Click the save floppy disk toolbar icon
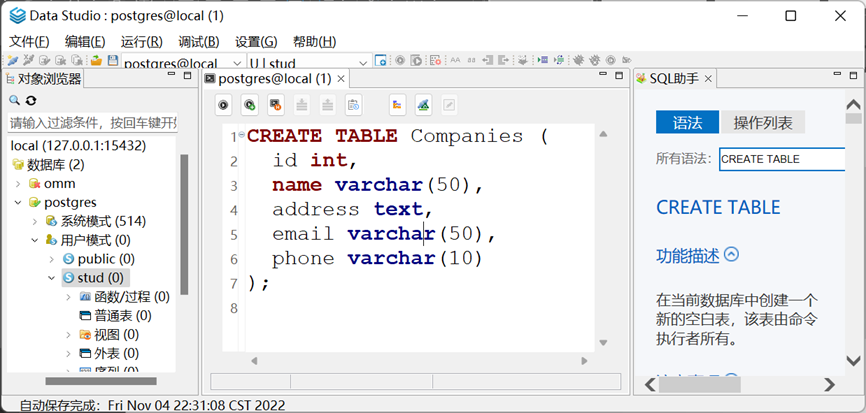Screen dimensions: 866x413 coord(112,60)
